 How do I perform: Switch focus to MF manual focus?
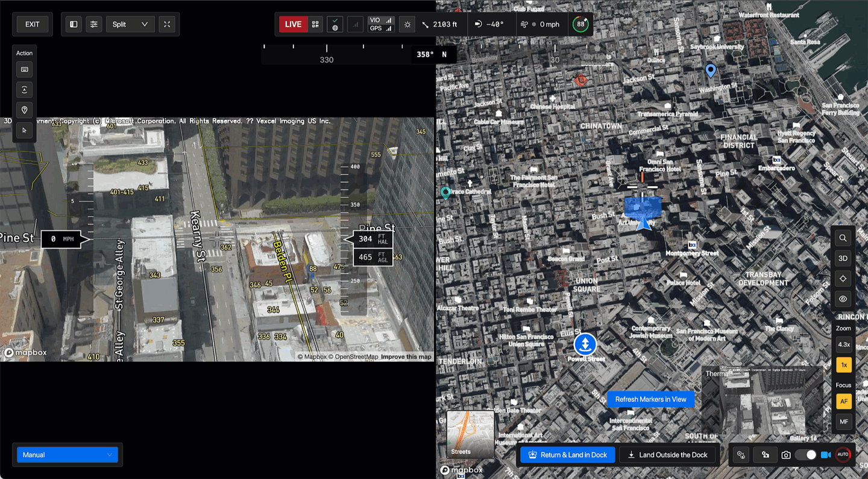tap(844, 422)
